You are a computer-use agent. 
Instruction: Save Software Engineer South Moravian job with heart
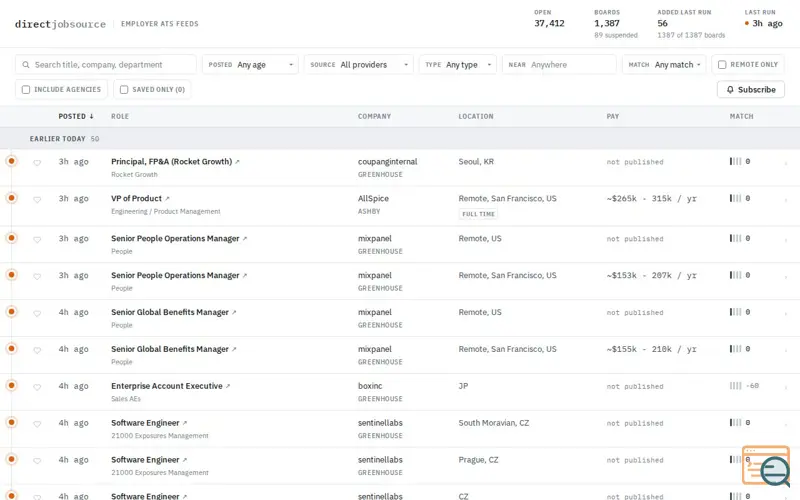pyautogui.click(x=37, y=424)
